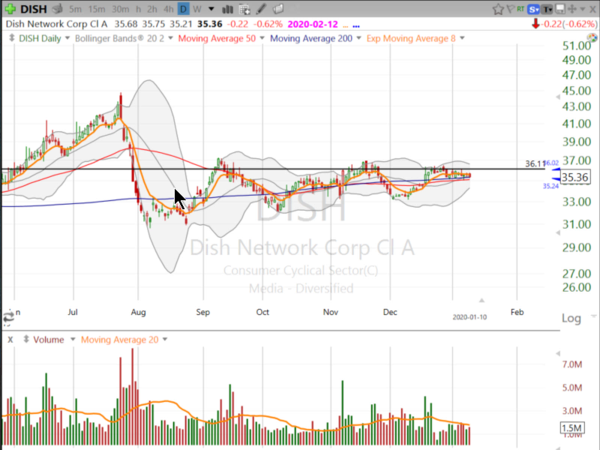Open the chart template grid icon
The width and height of the screenshot is (600, 450).
click(x=244, y=9)
